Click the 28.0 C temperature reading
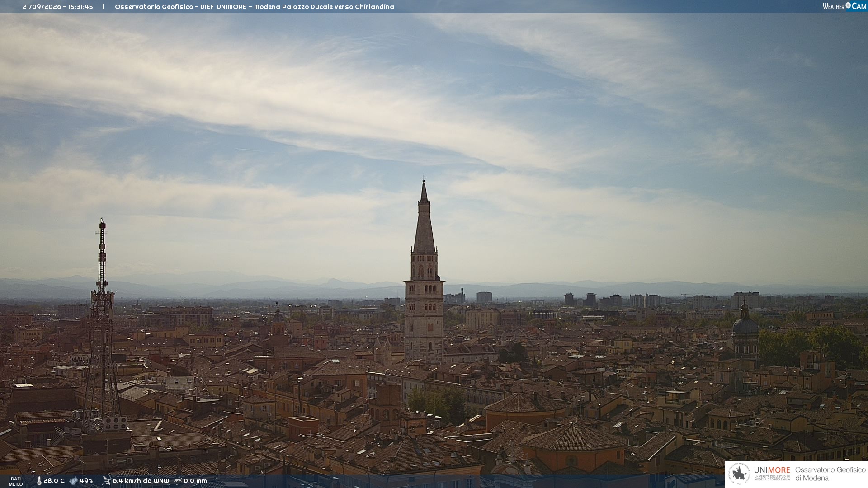Image resolution: width=868 pixels, height=488 pixels. point(54,481)
